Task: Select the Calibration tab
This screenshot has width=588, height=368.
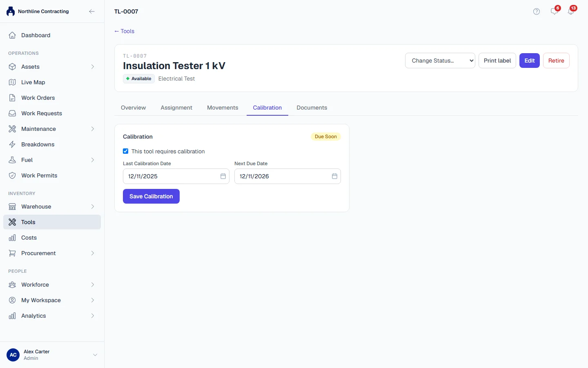Action: [x=267, y=108]
